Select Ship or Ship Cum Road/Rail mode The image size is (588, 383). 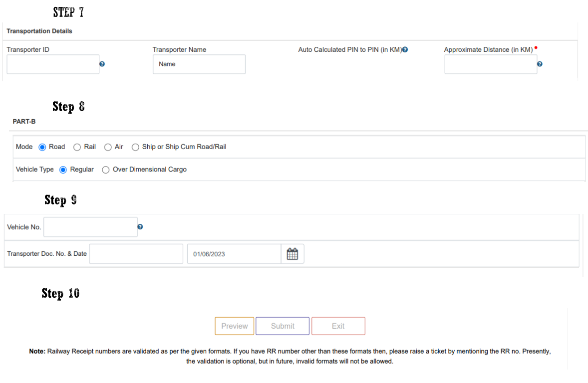[x=135, y=147]
